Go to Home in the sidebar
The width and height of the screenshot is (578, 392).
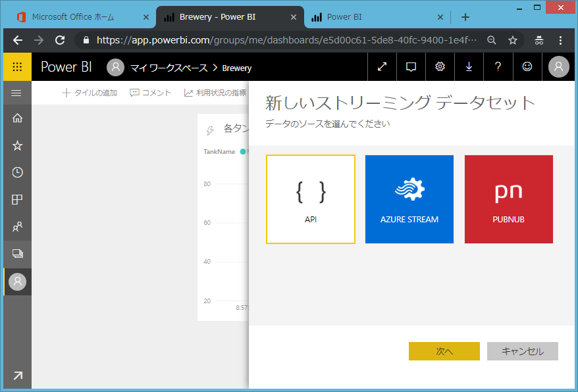pyautogui.click(x=17, y=118)
